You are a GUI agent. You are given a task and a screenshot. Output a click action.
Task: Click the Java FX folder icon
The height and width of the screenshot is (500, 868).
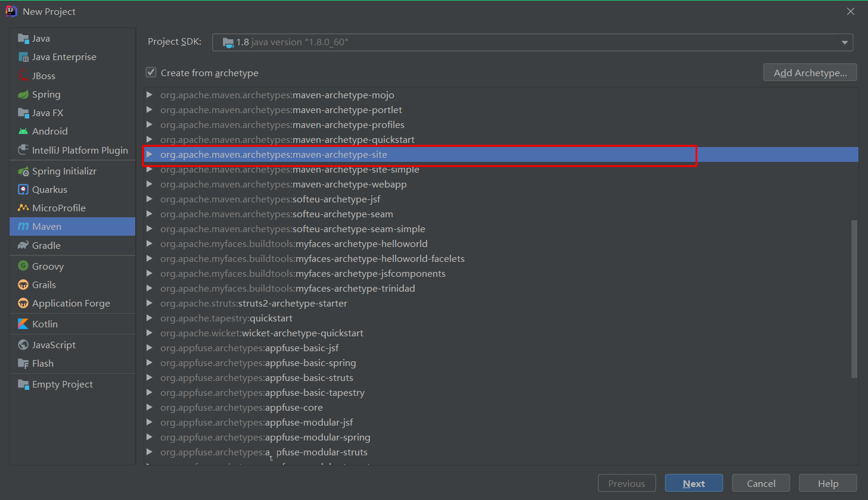[23, 112]
